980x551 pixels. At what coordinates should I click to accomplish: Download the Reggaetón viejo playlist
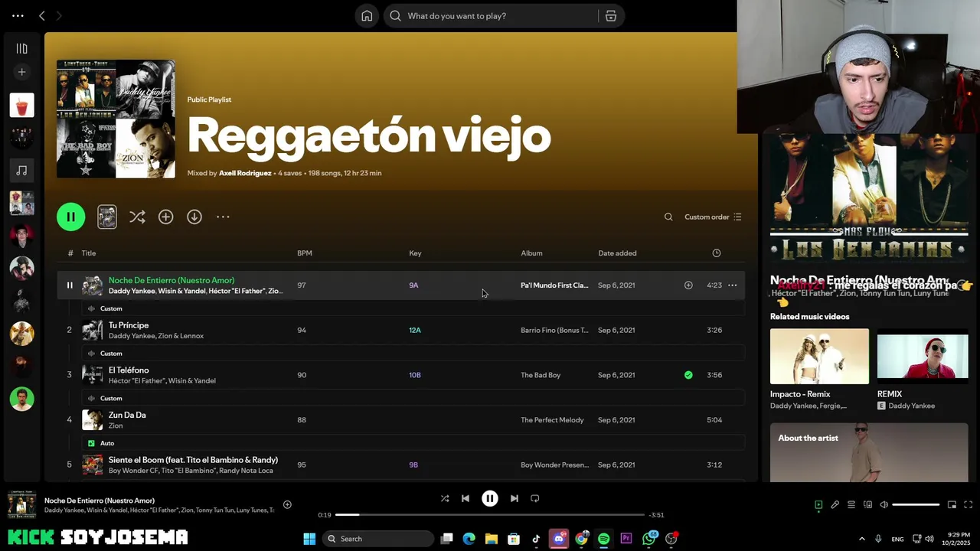click(x=194, y=217)
